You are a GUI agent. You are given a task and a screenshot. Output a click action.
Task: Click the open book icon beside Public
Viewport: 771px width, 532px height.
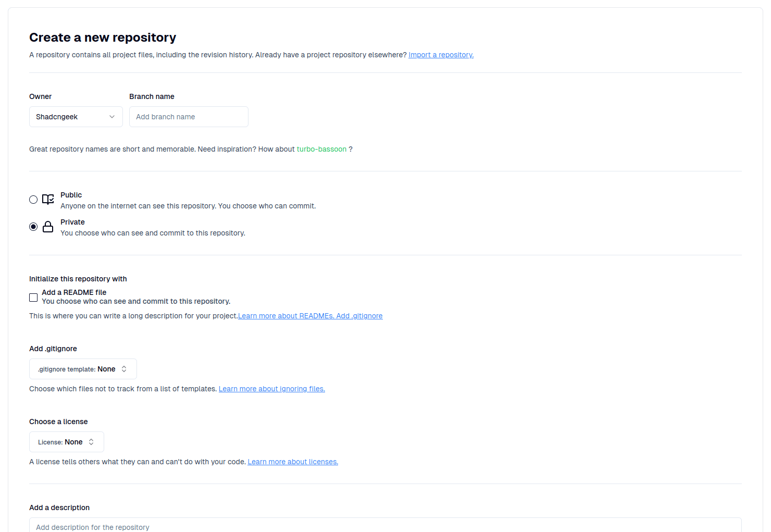pos(48,200)
